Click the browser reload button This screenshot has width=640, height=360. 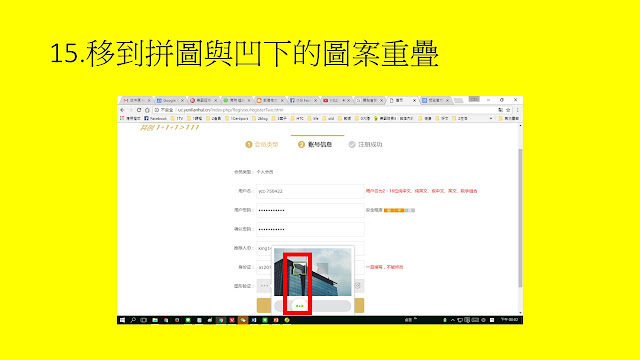(139, 110)
